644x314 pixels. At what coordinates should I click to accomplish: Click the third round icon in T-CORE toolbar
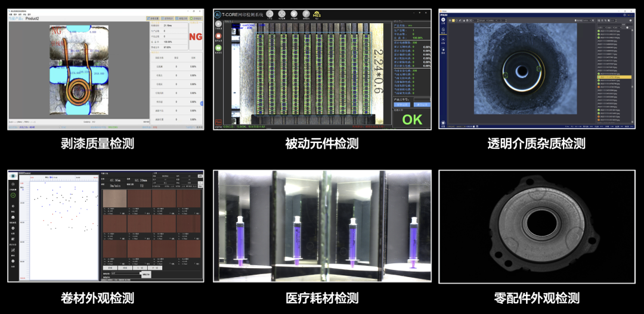294,14
